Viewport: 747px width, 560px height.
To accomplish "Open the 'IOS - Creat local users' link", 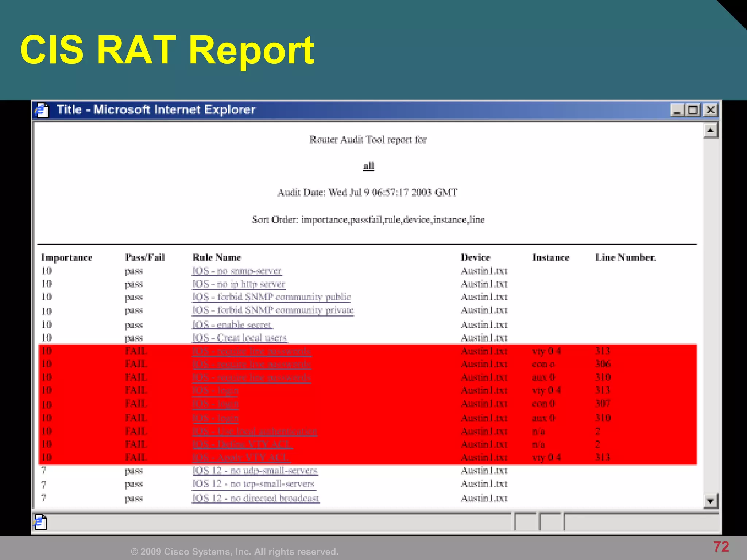I will (240, 338).
